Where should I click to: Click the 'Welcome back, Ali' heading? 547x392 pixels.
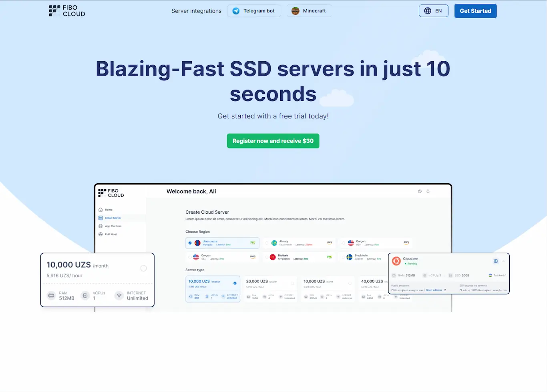point(191,191)
